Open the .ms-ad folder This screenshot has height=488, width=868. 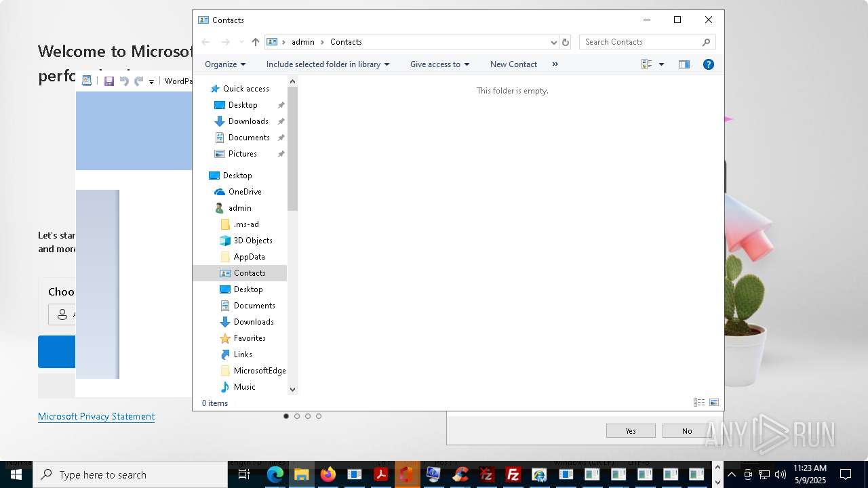[x=246, y=224]
